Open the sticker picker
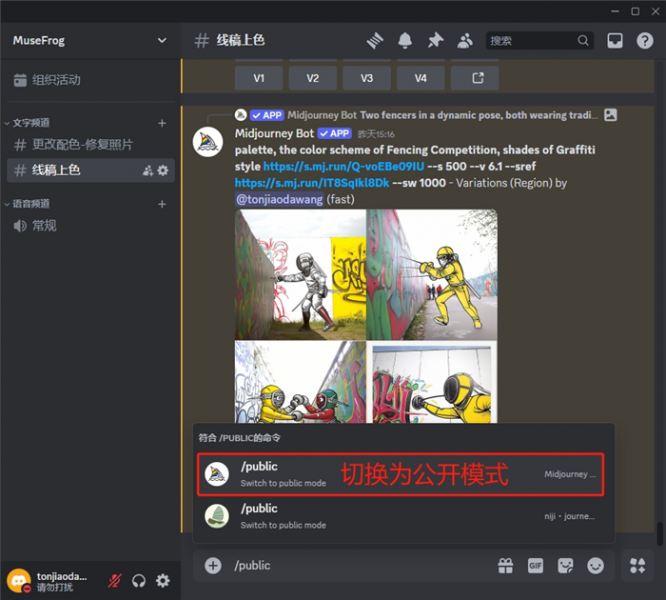The height and width of the screenshot is (600, 666). click(x=565, y=566)
